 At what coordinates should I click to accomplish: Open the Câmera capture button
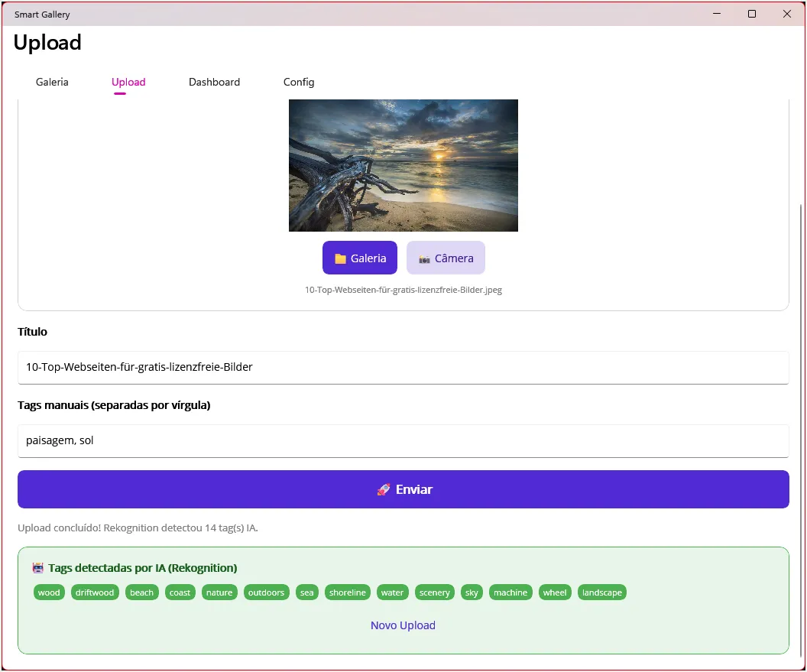(x=446, y=258)
